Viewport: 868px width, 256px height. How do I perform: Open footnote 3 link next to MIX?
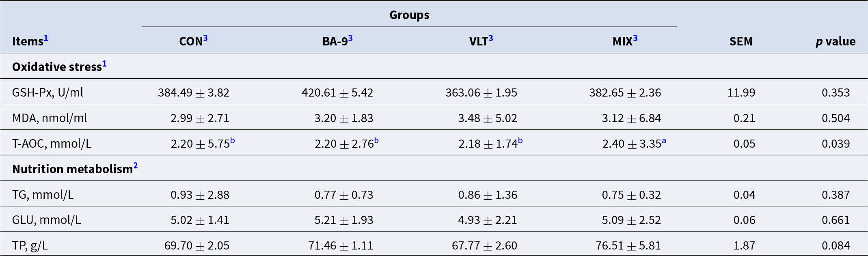635,38
